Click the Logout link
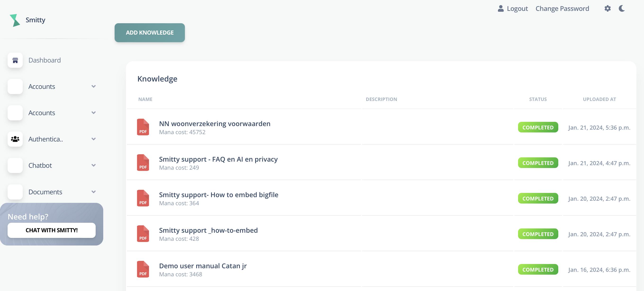 click(517, 9)
